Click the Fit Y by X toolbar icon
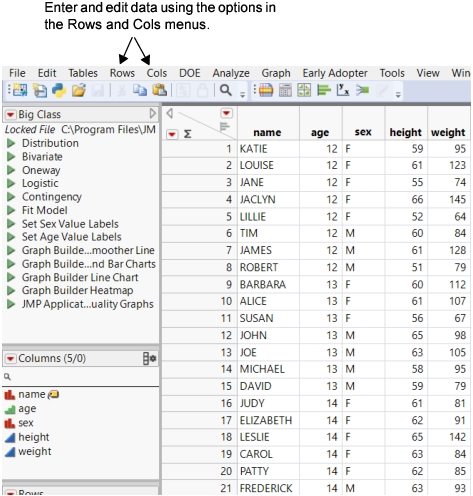This screenshot has height=496, width=473. click(343, 90)
